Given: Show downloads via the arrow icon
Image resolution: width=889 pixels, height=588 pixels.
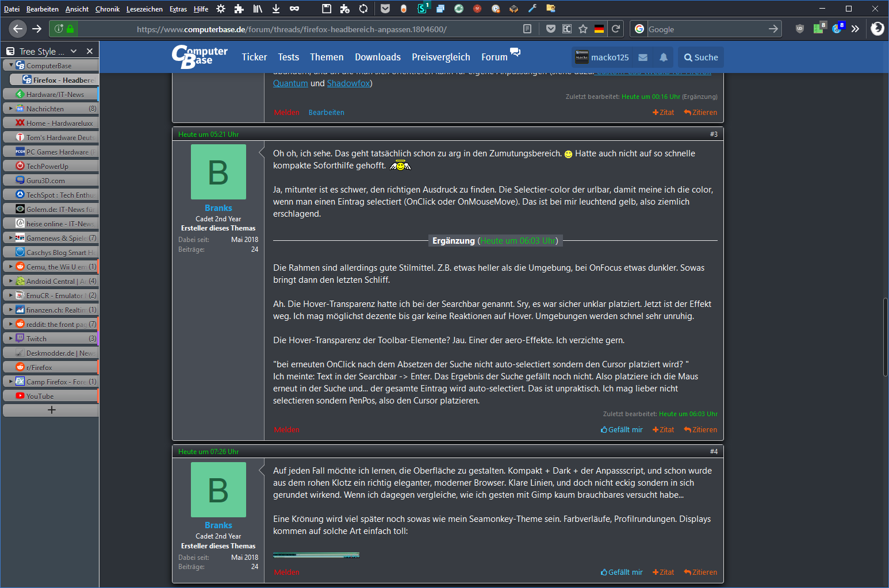Looking at the screenshot, I should [276, 9].
